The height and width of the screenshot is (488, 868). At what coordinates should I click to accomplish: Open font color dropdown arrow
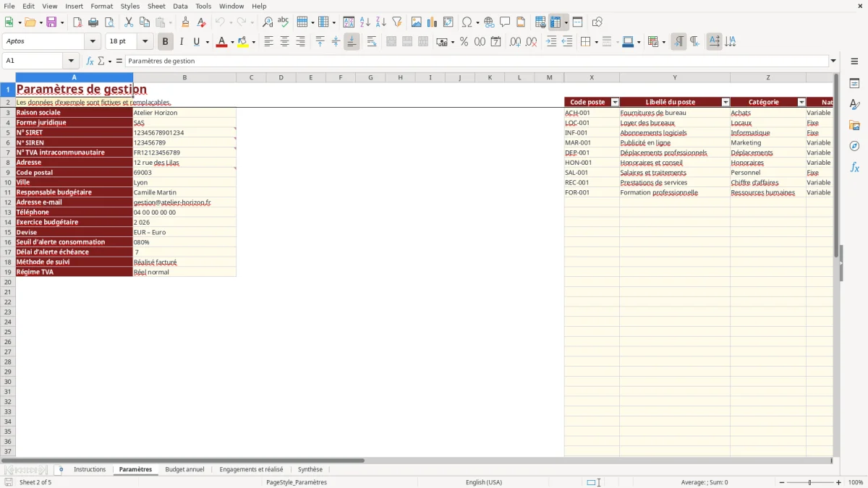pyautogui.click(x=231, y=42)
